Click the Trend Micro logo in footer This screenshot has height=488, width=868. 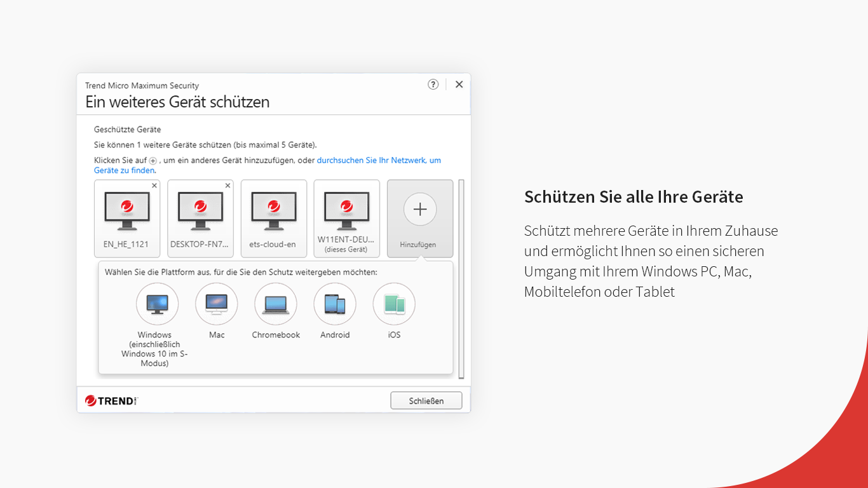[x=111, y=401]
